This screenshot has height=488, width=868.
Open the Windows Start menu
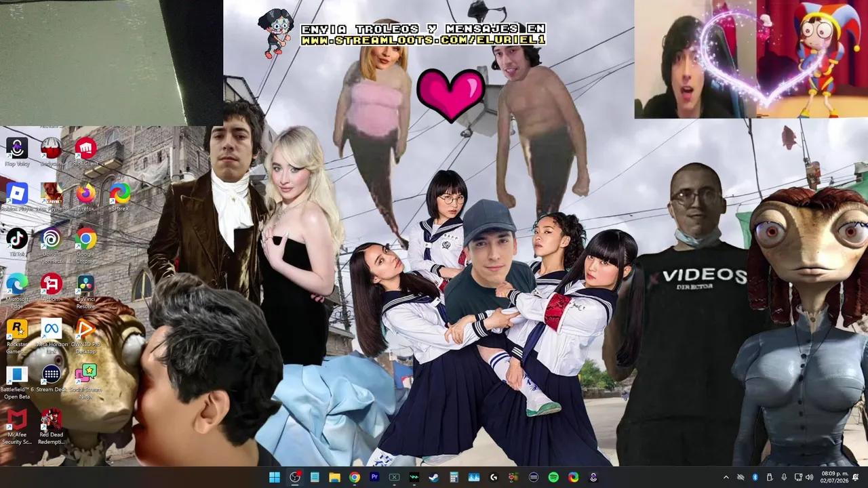click(275, 477)
